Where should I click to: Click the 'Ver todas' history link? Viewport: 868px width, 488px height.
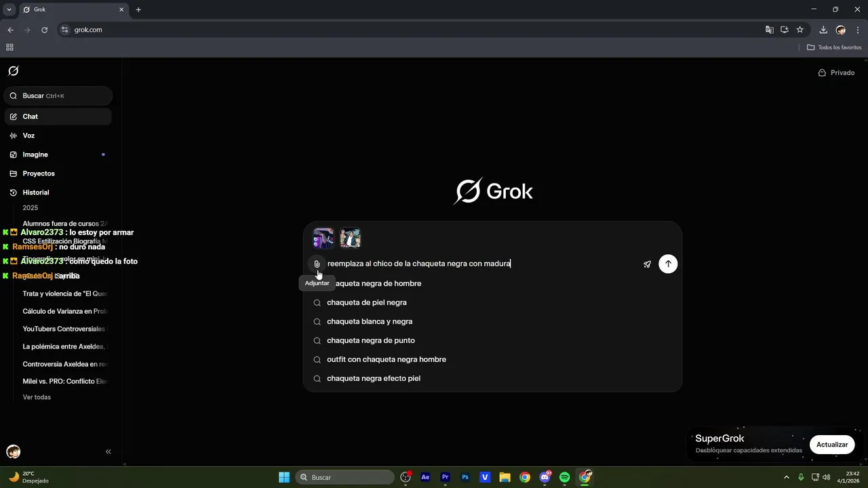(37, 397)
